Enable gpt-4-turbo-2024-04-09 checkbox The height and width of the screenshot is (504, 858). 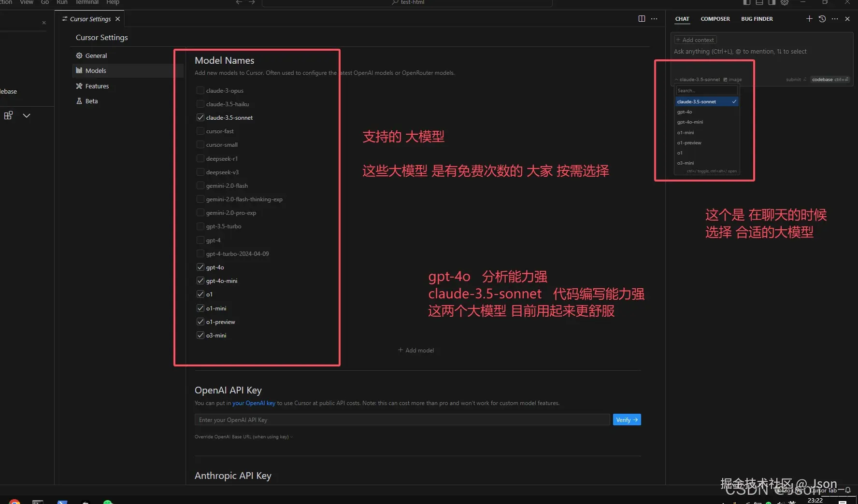200,253
